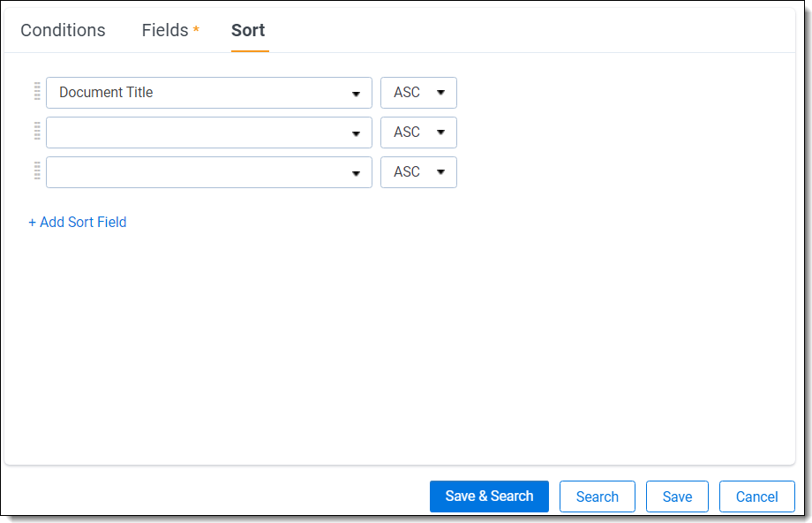The width and height of the screenshot is (812, 523).
Task: Expand ASC order dropdown in third row
Action: [x=418, y=172]
